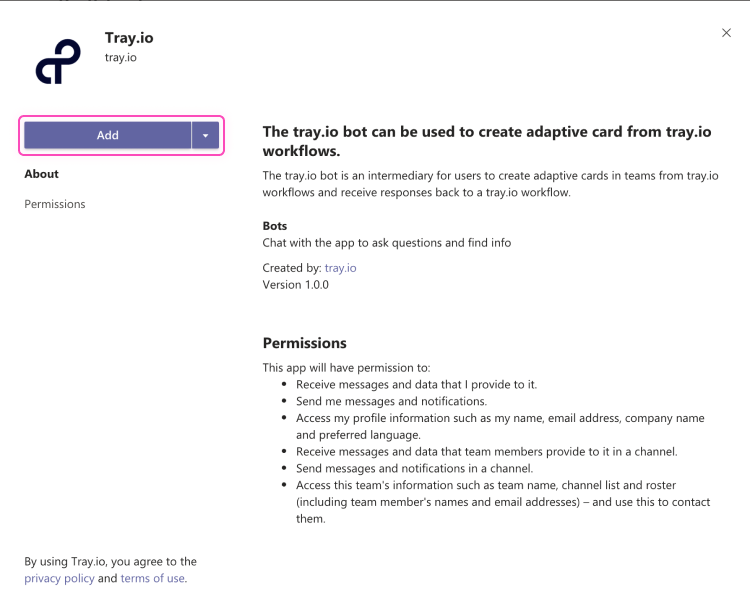The image size is (750, 605).
Task: Click the "Receive messages and data that I provide" permission
Action: click(x=416, y=385)
